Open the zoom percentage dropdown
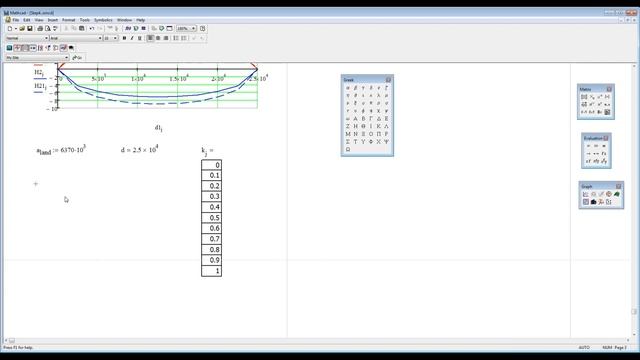Screen dimensions: 640x360 [x=193, y=29]
